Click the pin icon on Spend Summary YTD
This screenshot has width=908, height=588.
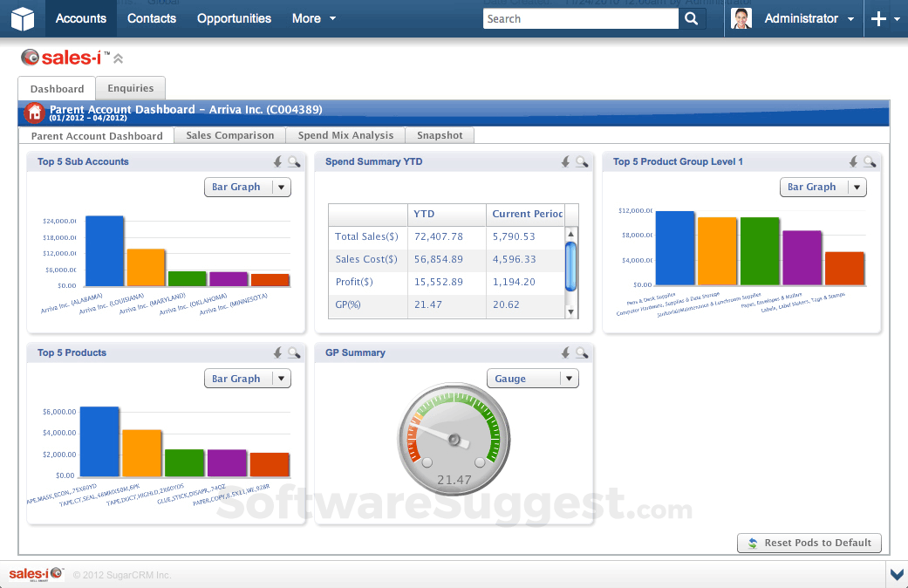coord(565,161)
